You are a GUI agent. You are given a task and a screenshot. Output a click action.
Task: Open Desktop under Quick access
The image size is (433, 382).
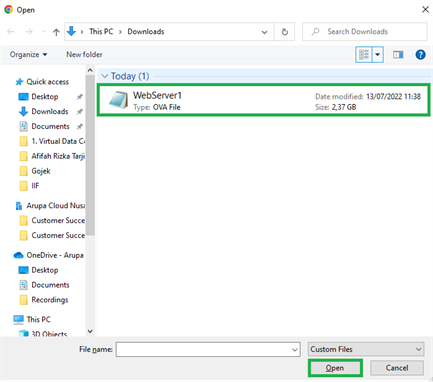45,97
